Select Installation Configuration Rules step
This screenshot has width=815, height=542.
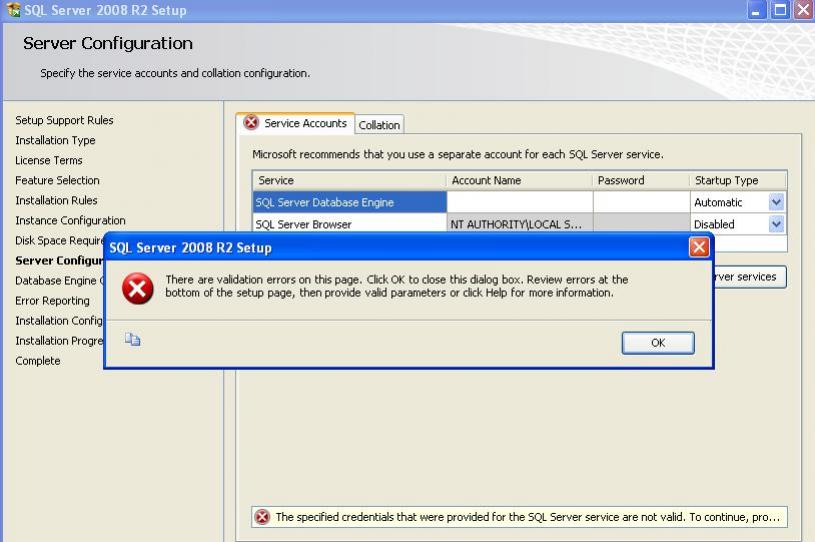(59, 321)
